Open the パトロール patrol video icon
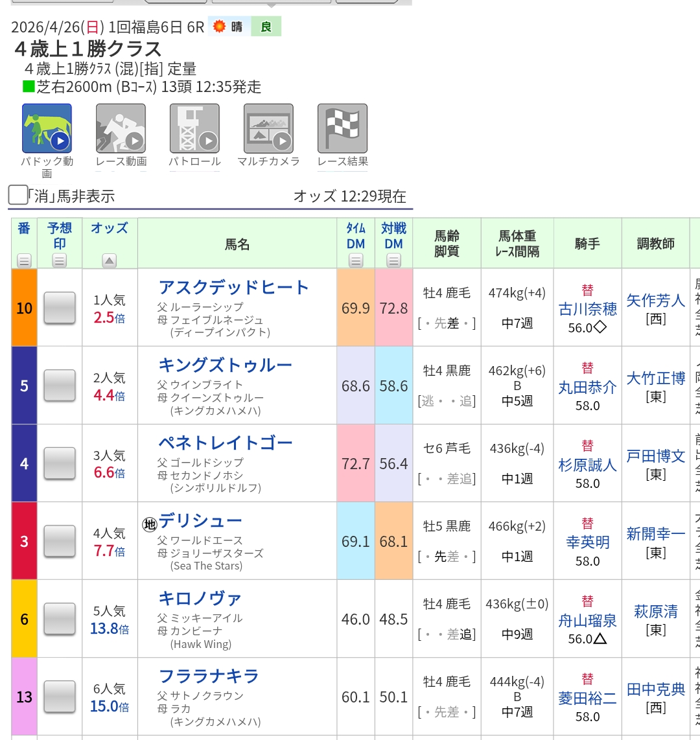Image resolution: width=700 pixels, height=740 pixels. pyautogui.click(x=194, y=128)
